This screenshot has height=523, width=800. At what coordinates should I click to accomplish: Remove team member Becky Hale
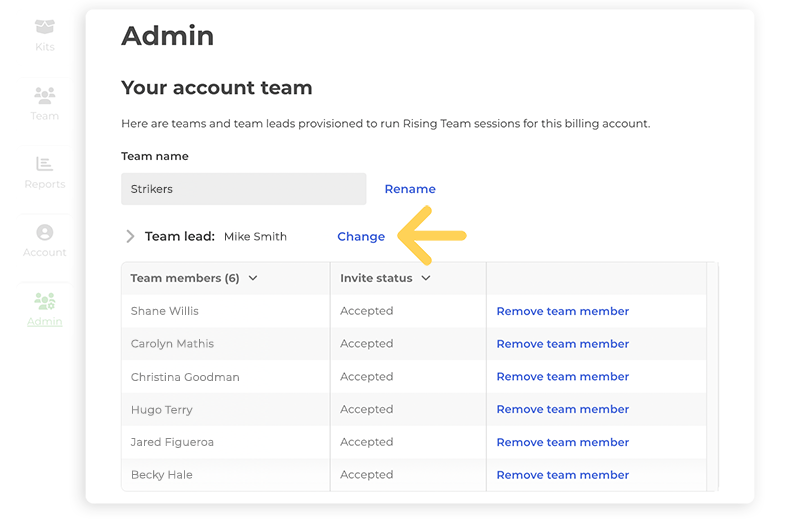pyautogui.click(x=562, y=475)
